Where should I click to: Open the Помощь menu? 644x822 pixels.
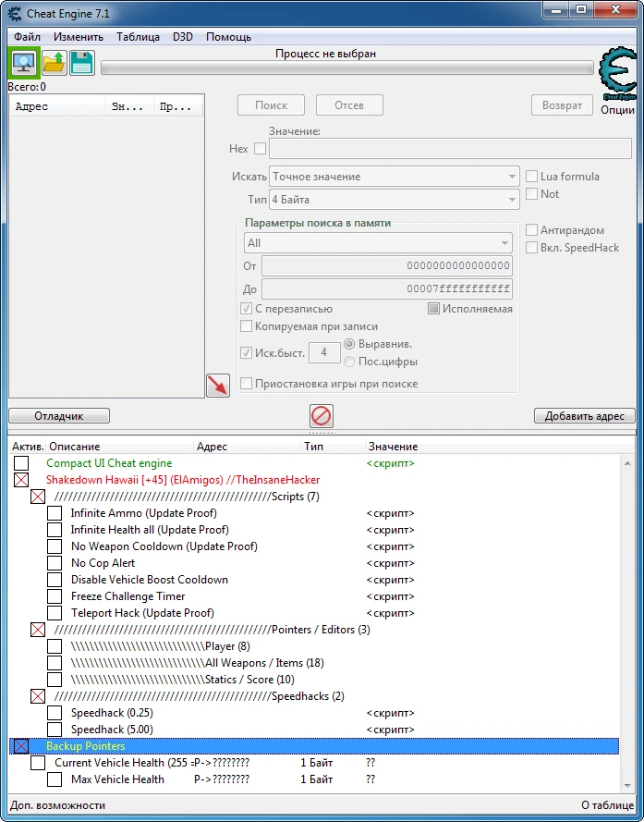[228, 37]
